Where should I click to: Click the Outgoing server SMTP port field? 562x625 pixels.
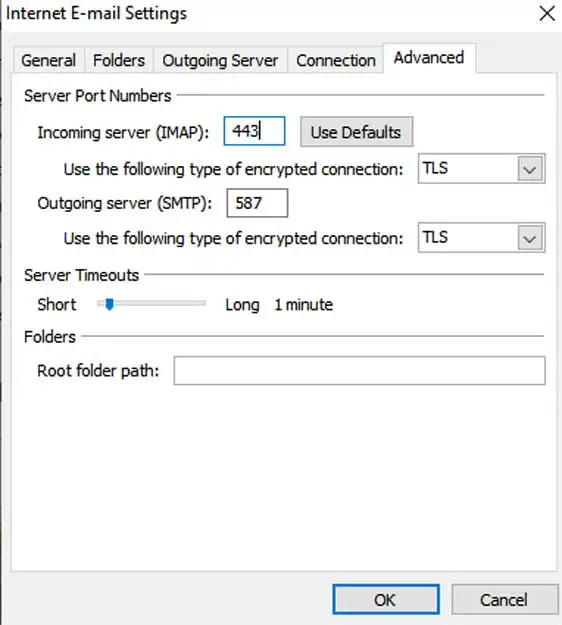tap(257, 203)
